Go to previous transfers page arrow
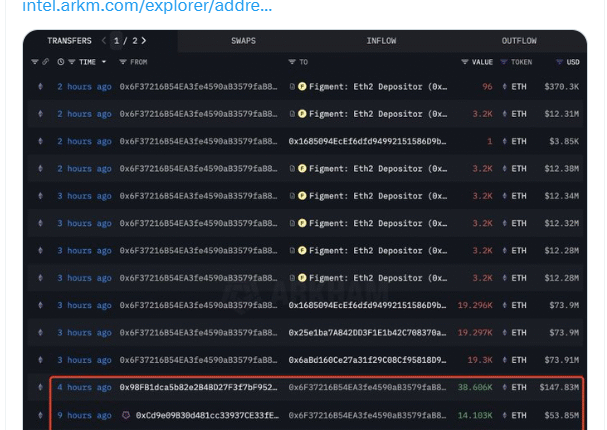 [104, 41]
